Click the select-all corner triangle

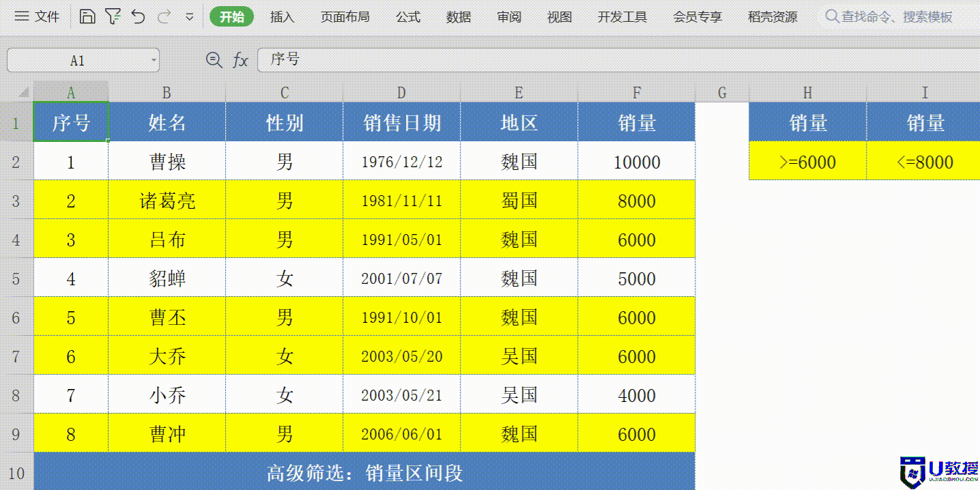click(x=24, y=92)
